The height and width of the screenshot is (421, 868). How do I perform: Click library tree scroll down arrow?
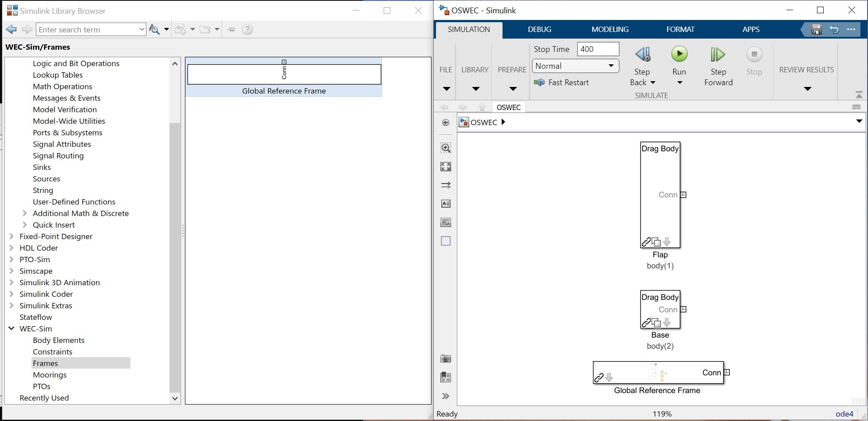[175, 398]
